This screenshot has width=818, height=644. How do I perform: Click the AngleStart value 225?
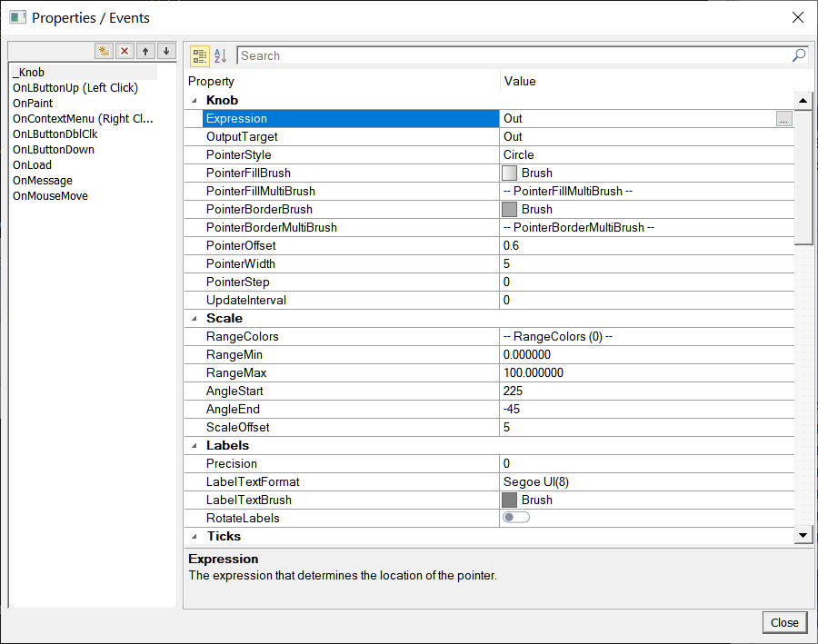click(x=513, y=391)
